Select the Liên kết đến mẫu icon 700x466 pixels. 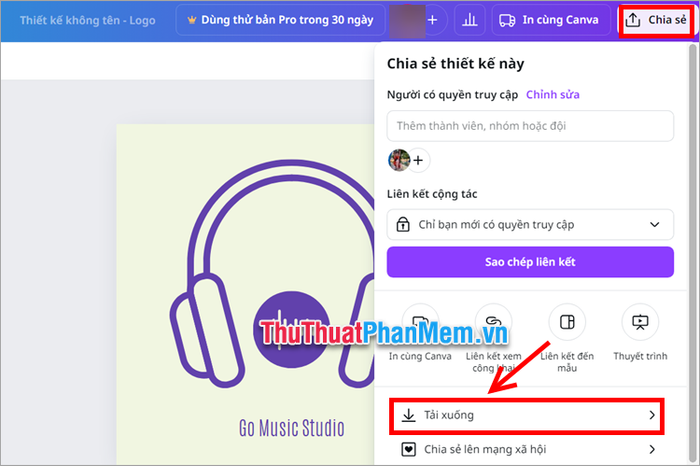(567, 322)
